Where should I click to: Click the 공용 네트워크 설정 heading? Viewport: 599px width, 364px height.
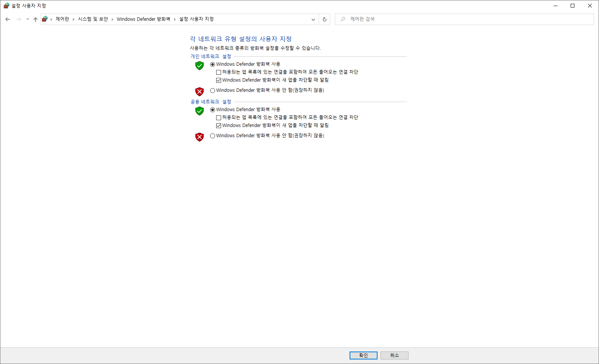(211, 102)
